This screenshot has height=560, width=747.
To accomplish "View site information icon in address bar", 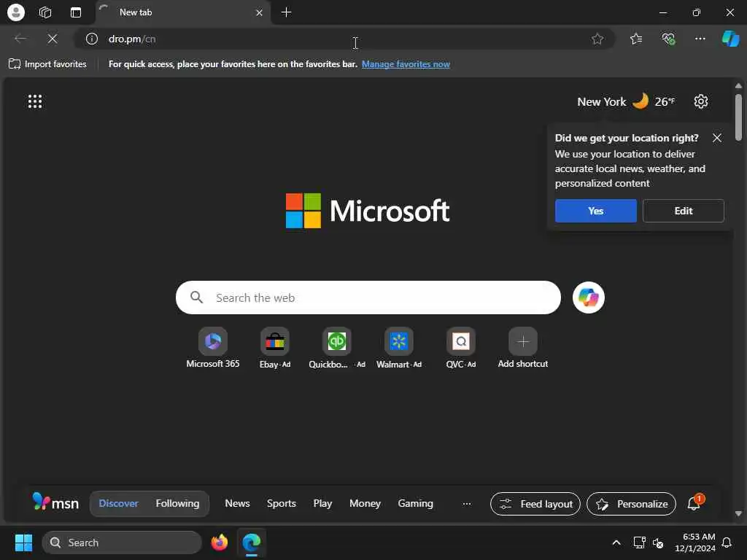I will point(91,39).
